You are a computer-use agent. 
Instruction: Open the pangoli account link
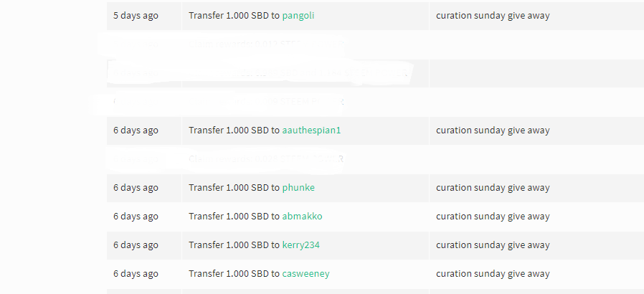point(298,16)
